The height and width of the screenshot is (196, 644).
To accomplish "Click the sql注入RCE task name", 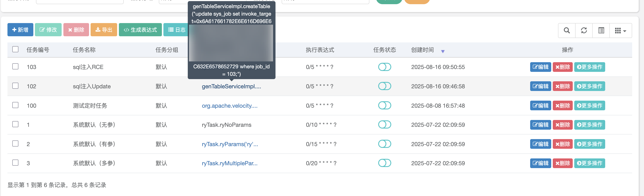I will coord(88,67).
